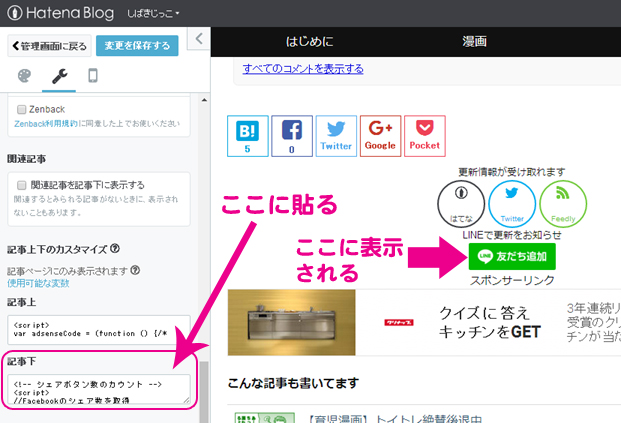
Task: Click the sidebar scrollbar thumb
Action: point(204,392)
